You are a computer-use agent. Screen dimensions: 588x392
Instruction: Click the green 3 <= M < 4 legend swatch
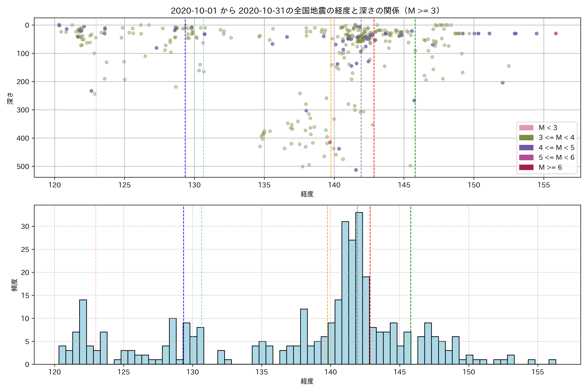(526, 138)
